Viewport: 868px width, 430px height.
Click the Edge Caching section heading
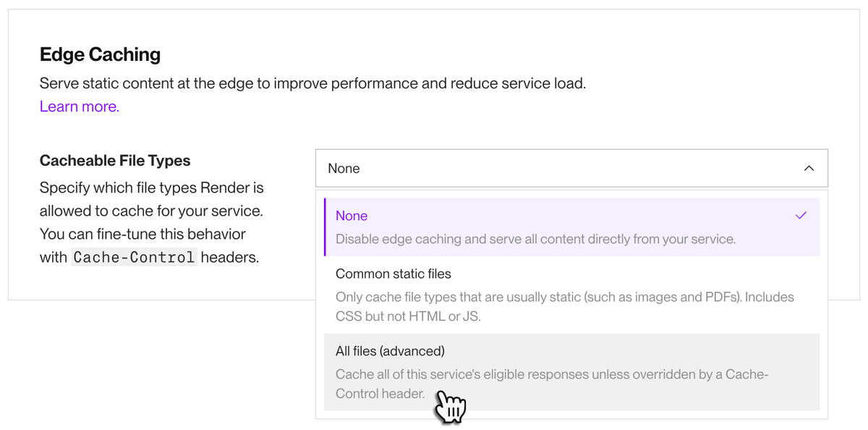(x=100, y=54)
